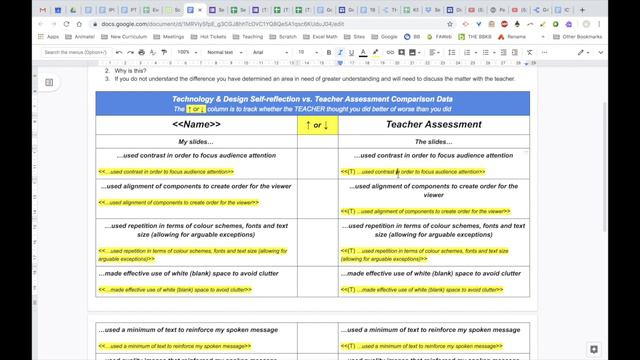
Task: Open the New Curriculum bookmark folder
Action: click(x=124, y=37)
